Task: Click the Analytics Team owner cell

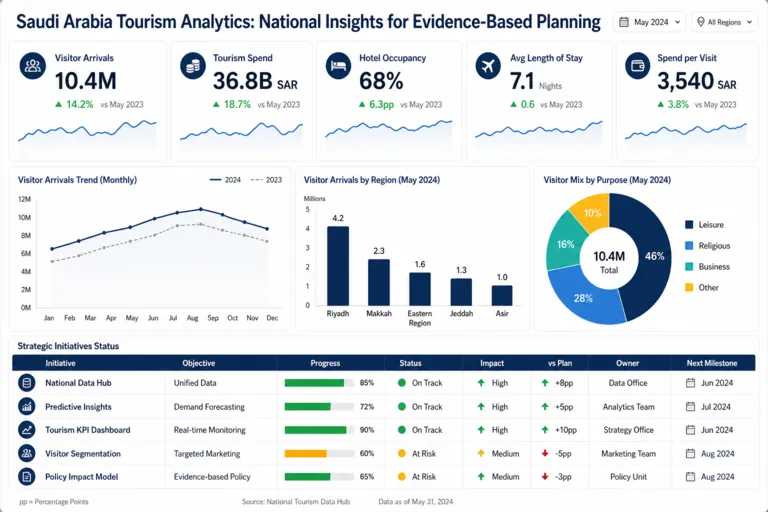Action: [x=628, y=407]
